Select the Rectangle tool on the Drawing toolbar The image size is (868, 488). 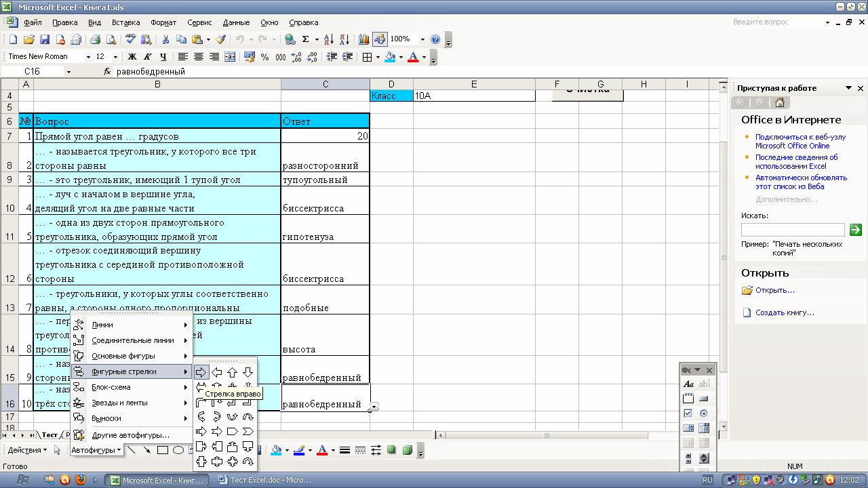(163, 450)
